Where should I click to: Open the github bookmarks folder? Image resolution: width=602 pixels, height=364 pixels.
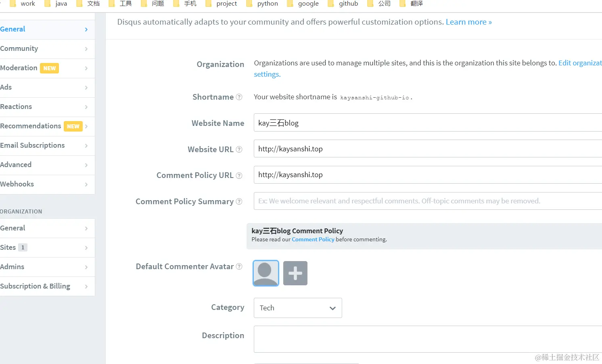[343, 4]
